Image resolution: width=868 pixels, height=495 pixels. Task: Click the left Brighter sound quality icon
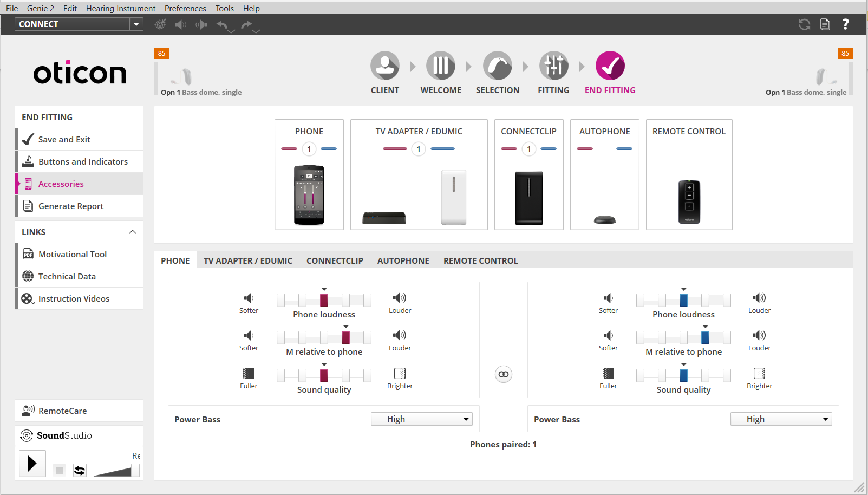point(400,373)
